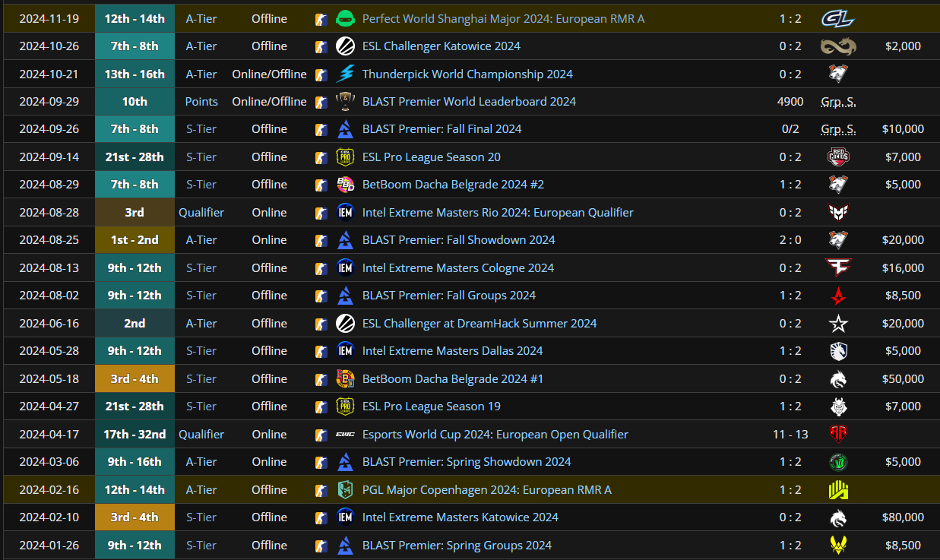
Task: Click the Qualifier tier link in the 2024-08-28 row
Action: pyautogui.click(x=201, y=213)
